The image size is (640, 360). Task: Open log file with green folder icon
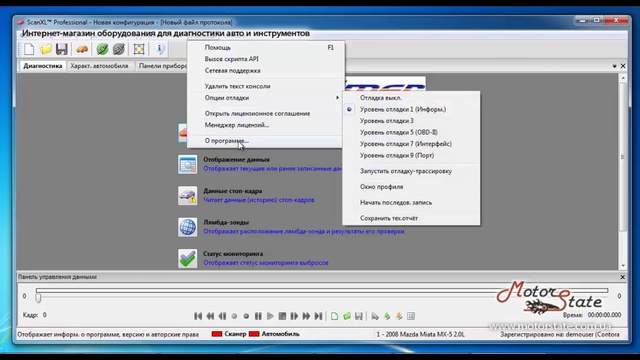pyautogui.click(x=347, y=316)
